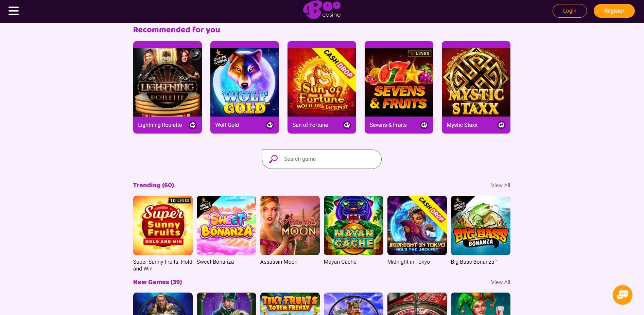This screenshot has width=644, height=315.
Task: Click the ghost icon on Sevens & Fruits card
Action: click(x=424, y=125)
